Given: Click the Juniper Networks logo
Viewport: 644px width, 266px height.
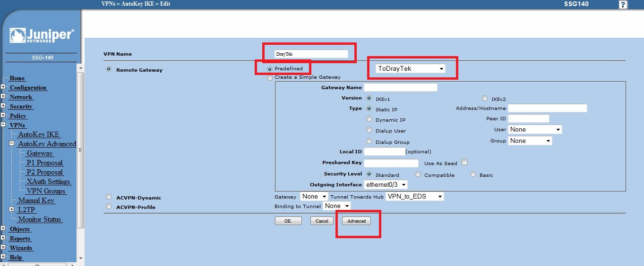Looking at the screenshot, I should [x=42, y=36].
